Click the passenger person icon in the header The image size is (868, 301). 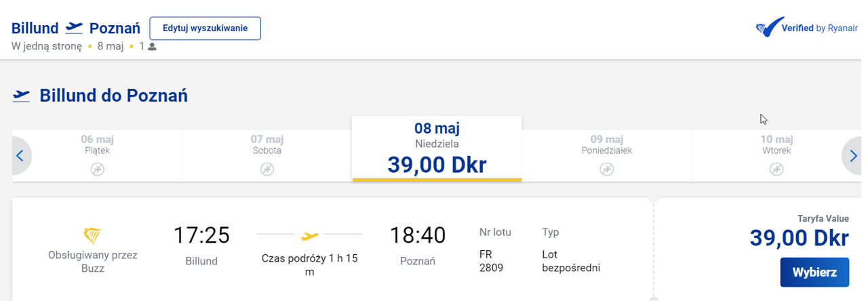152,47
